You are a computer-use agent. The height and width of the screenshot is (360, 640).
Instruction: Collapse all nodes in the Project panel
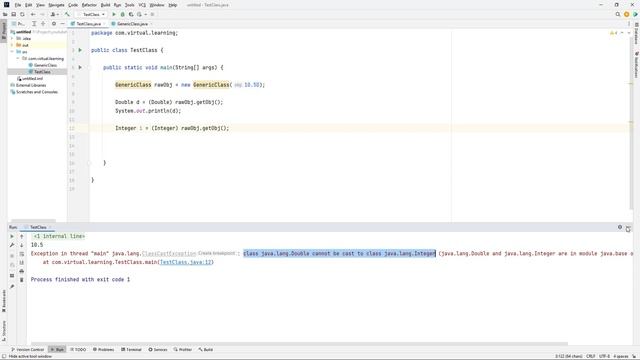pos(43,24)
